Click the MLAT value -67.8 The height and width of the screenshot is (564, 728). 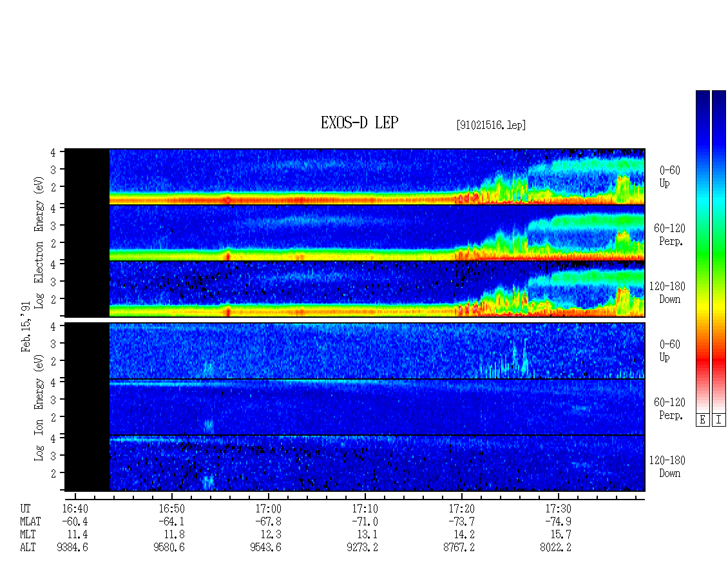269,521
